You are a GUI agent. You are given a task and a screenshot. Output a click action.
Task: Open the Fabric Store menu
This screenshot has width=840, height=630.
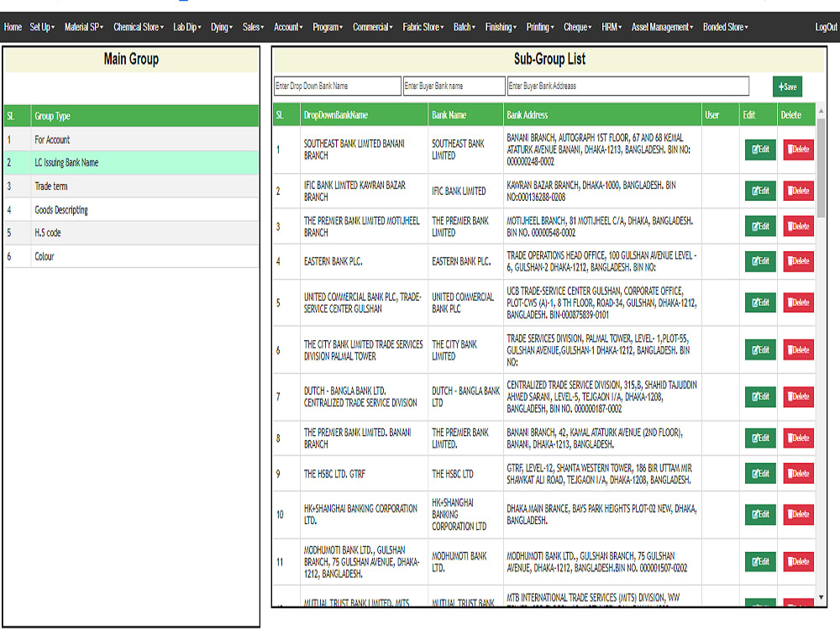[x=423, y=27]
